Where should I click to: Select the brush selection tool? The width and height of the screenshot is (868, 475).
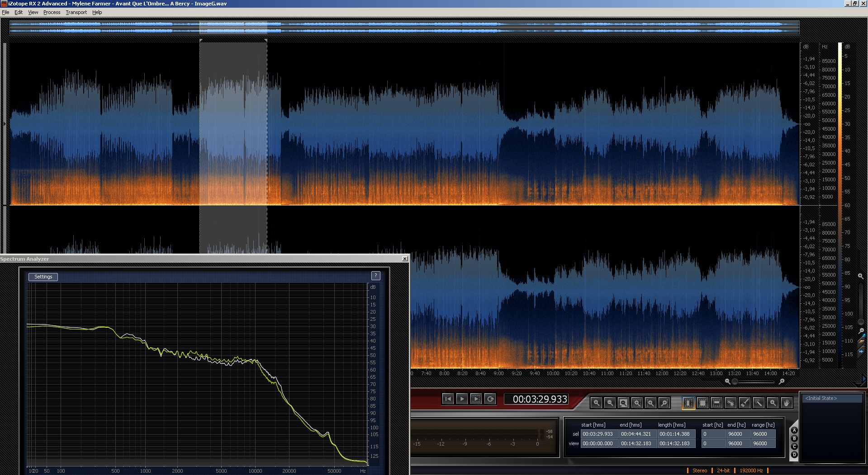click(x=745, y=402)
